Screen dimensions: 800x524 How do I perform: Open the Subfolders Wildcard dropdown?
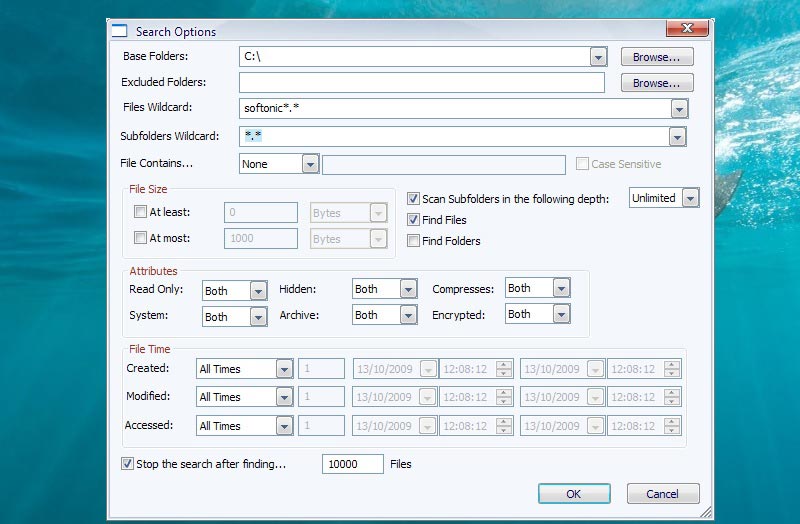[678, 137]
